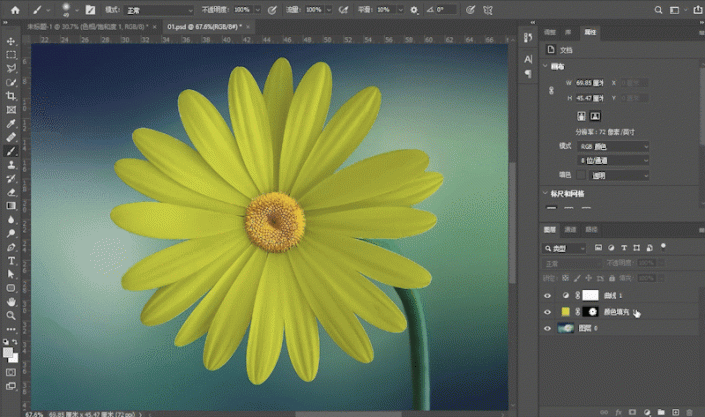Click the canvas width W input field
Image resolution: width=705 pixels, height=417 pixels.
click(591, 82)
